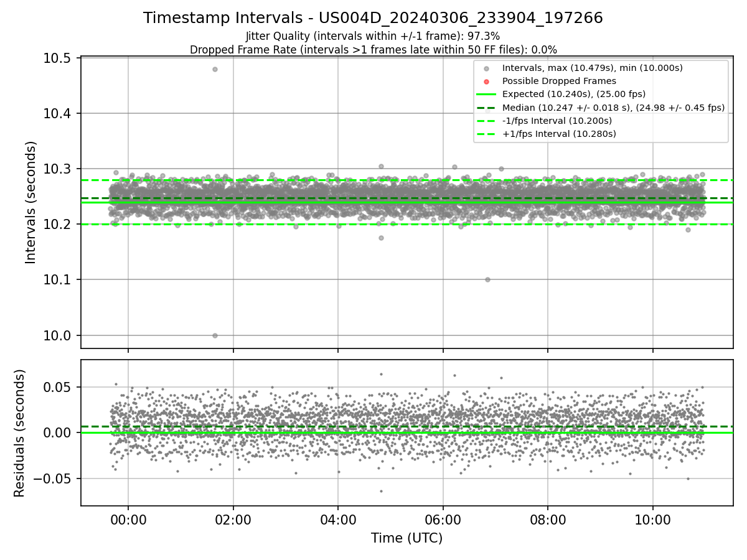Click the solid green Expected line legend sample
Screen dimensions: 747x560
pyautogui.click(x=487, y=94)
